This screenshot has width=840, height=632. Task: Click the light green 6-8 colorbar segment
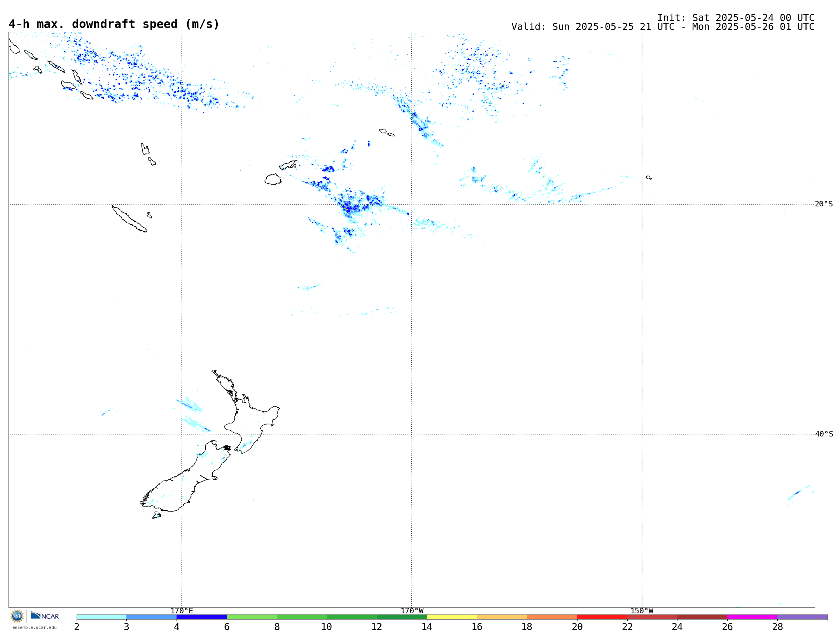tap(252, 617)
